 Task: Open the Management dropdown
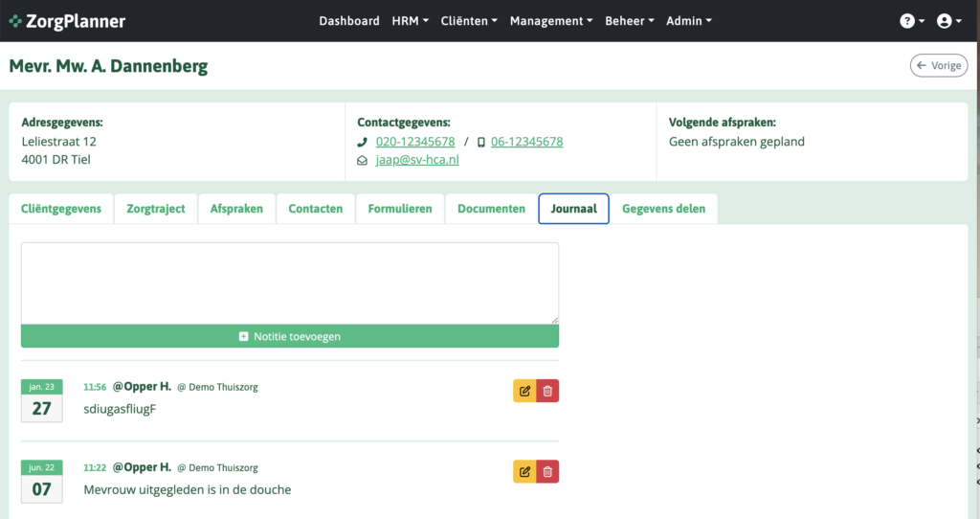[x=551, y=21]
